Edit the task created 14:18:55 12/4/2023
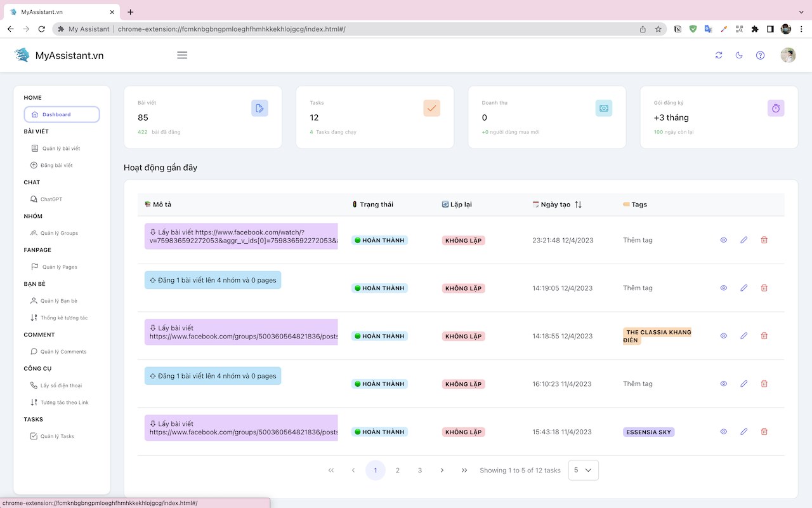Screen dimensions: 812x508 (x=743, y=336)
